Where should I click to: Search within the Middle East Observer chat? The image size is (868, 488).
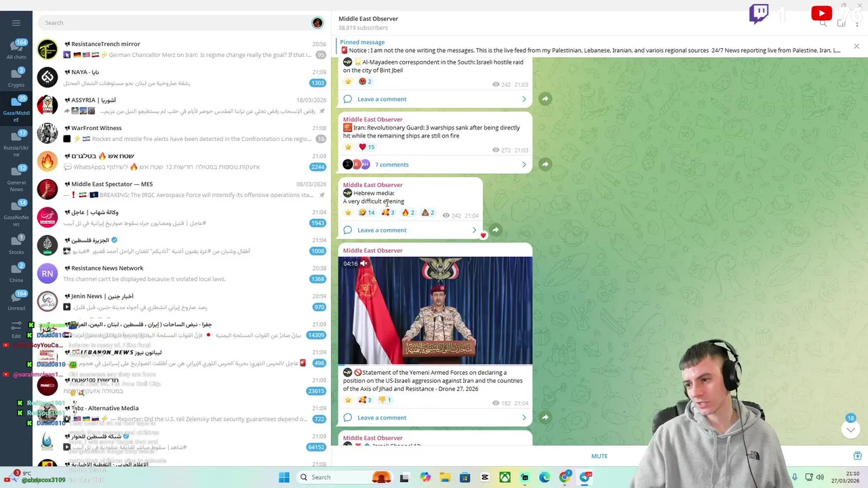coord(823,22)
